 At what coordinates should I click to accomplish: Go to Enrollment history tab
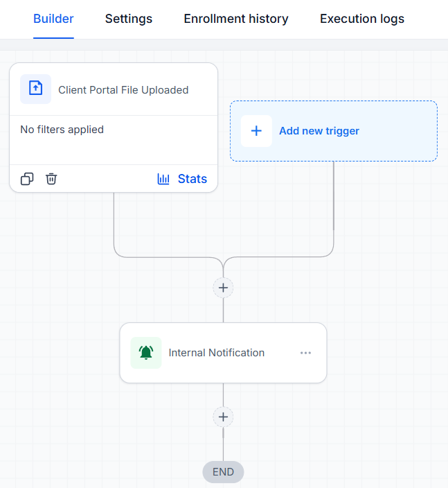click(x=236, y=19)
